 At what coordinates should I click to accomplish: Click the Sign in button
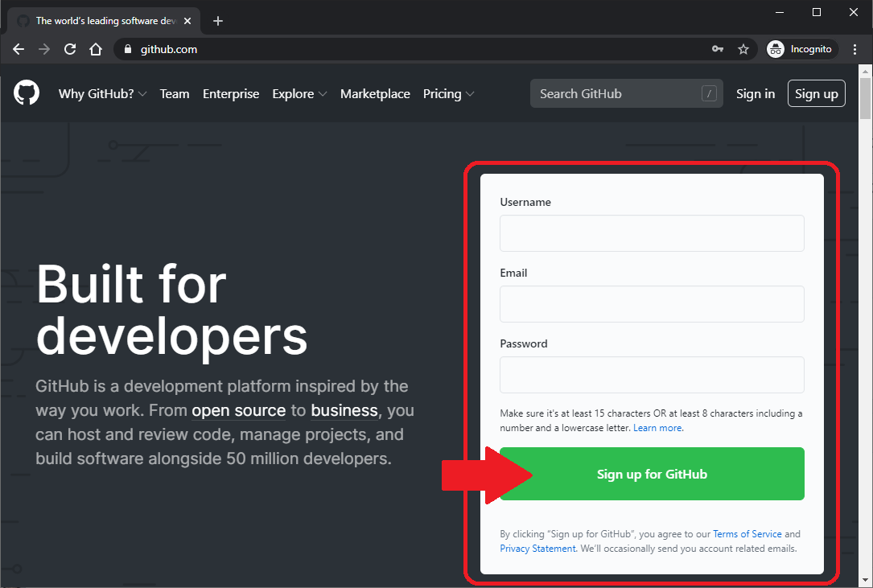click(756, 93)
